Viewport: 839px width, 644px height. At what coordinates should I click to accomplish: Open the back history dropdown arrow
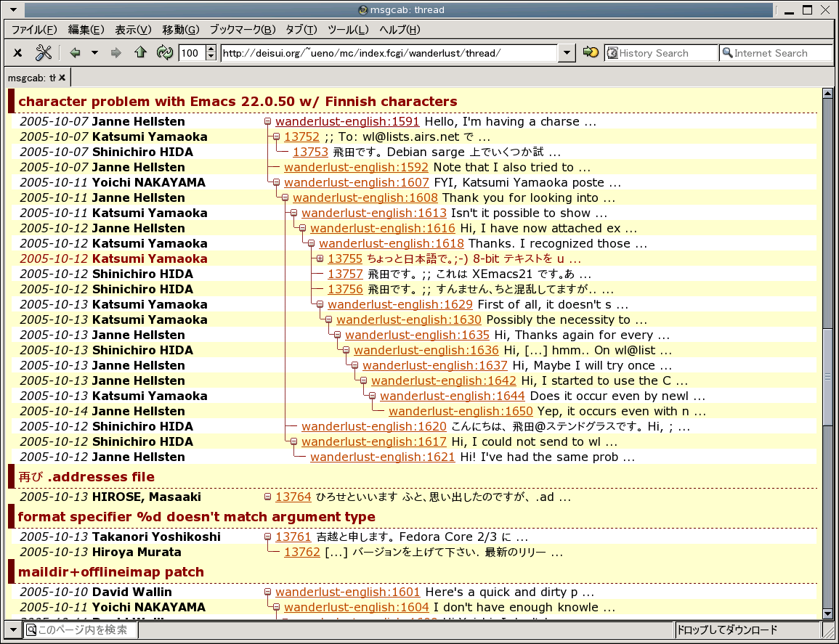coord(94,53)
